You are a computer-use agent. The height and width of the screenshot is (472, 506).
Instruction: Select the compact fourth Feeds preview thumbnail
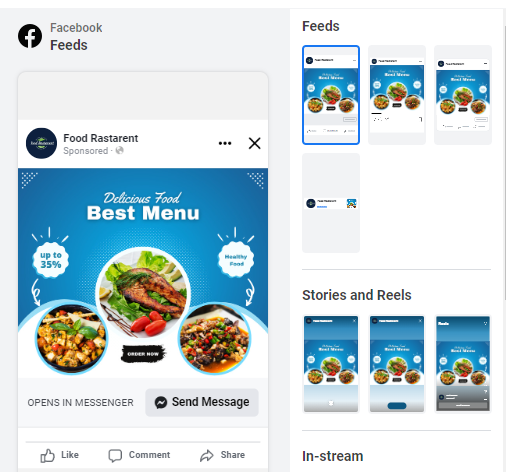[331, 203]
